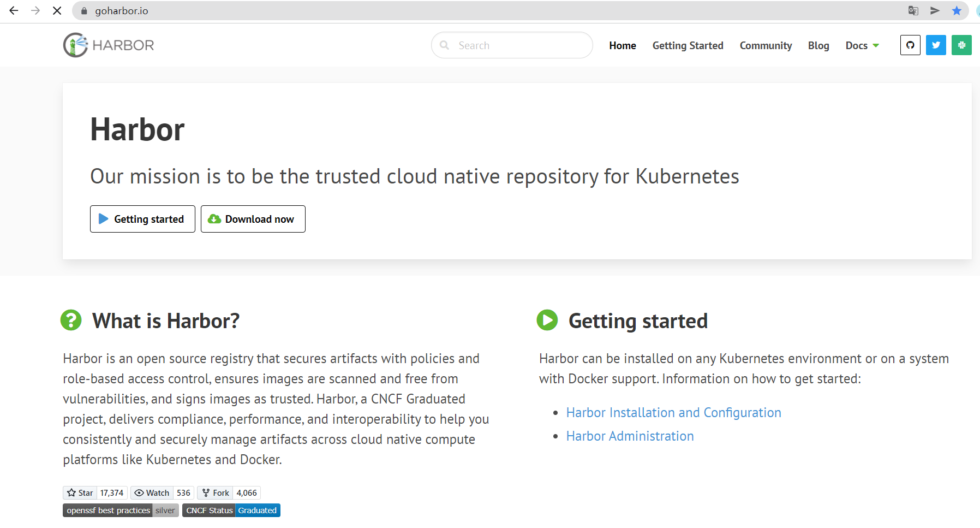Click the star count 17,374
980x528 pixels.
[x=112, y=493]
